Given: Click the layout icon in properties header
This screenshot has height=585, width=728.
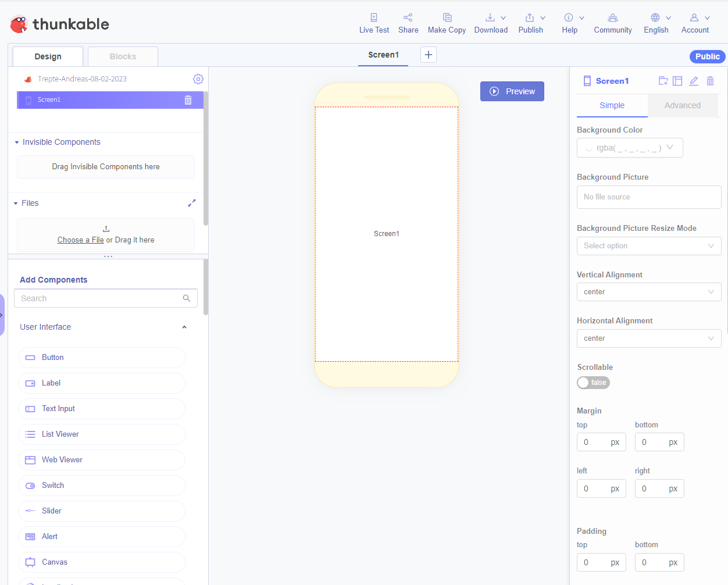Looking at the screenshot, I should tap(677, 81).
